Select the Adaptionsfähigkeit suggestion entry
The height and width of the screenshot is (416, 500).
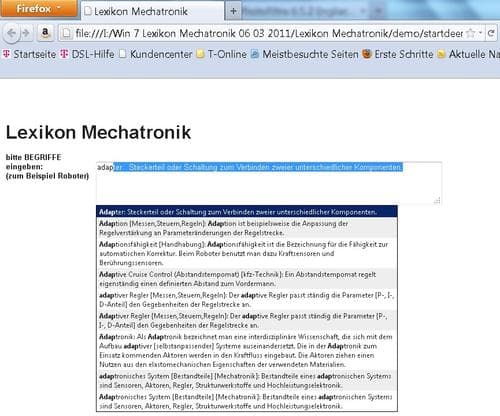coord(247,253)
